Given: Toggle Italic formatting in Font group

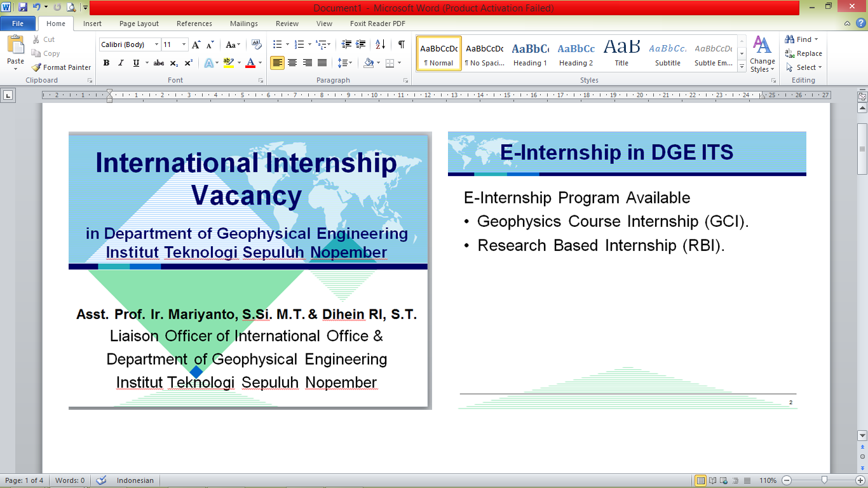Looking at the screenshot, I should [x=121, y=63].
